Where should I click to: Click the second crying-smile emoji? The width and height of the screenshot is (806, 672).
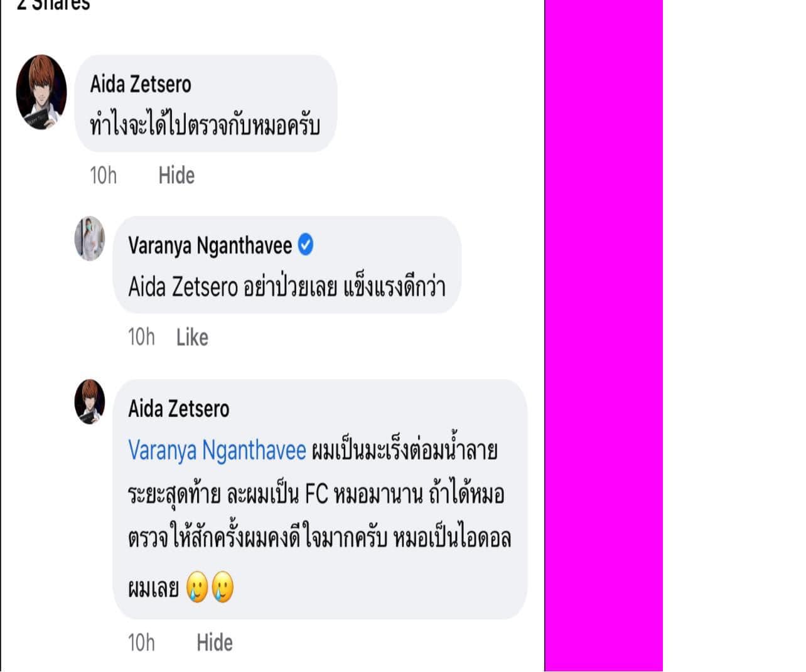pos(222,587)
